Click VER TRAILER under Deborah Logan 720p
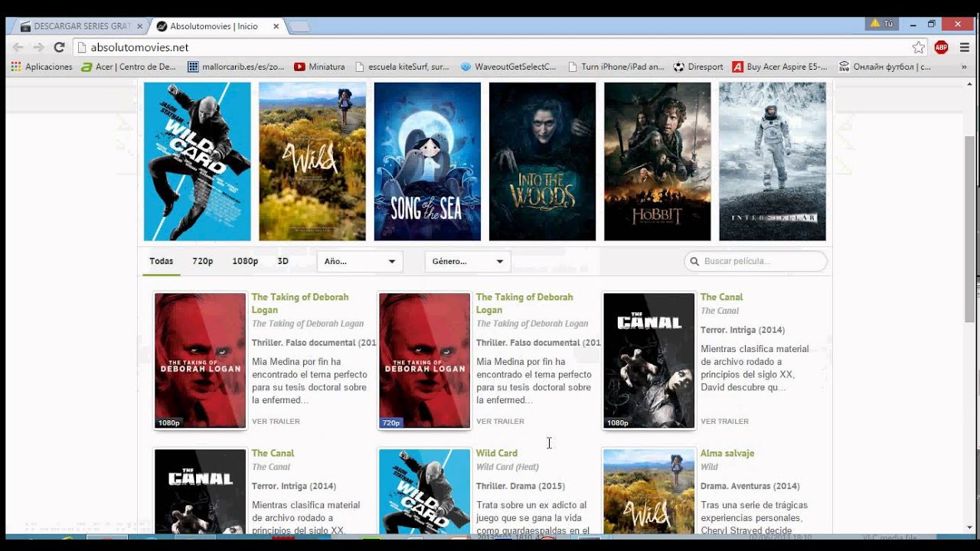The height and width of the screenshot is (551, 980). pyautogui.click(x=500, y=422)
